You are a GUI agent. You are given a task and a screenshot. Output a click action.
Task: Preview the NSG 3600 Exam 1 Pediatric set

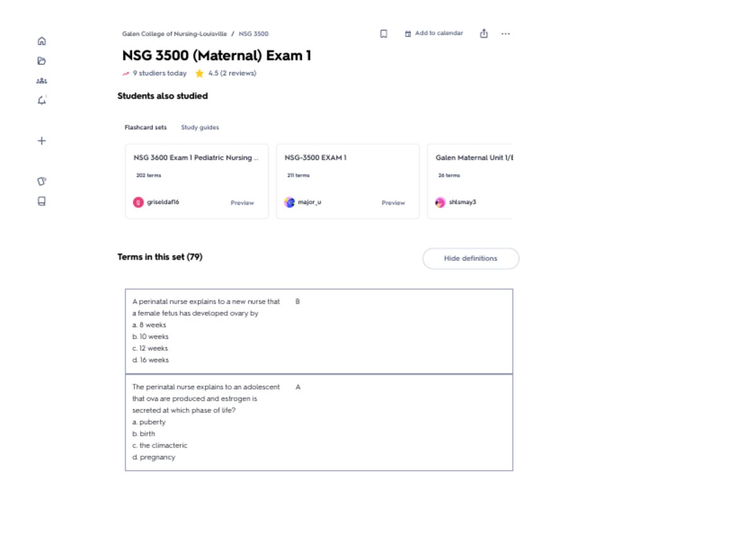[x=242, y=203]
